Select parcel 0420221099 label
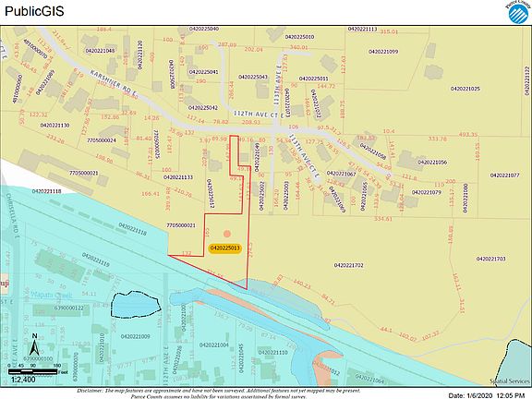This screenshot has width=532, height=399. click(383, 52)
